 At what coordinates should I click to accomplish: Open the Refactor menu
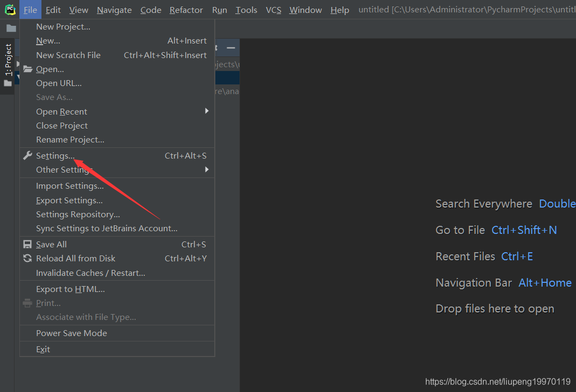[x=186, y=10]
